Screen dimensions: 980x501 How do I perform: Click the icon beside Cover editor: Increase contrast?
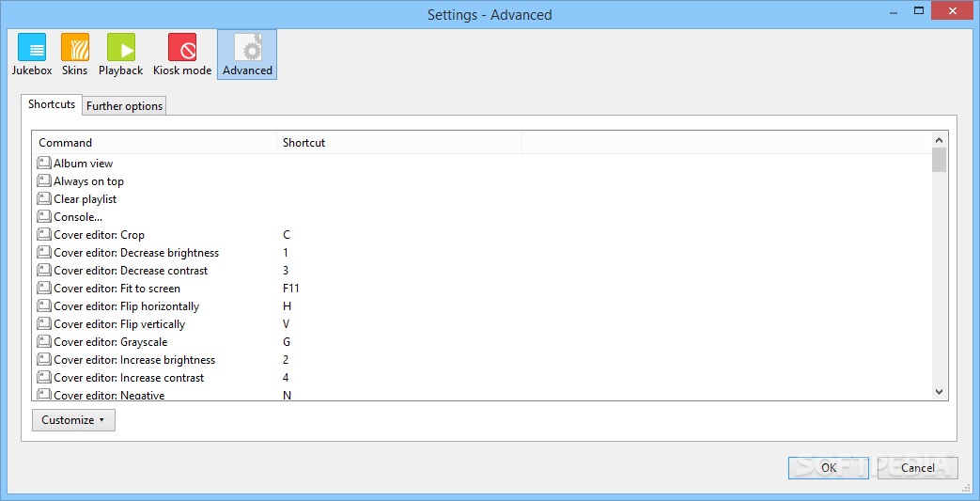pos(44,377)
